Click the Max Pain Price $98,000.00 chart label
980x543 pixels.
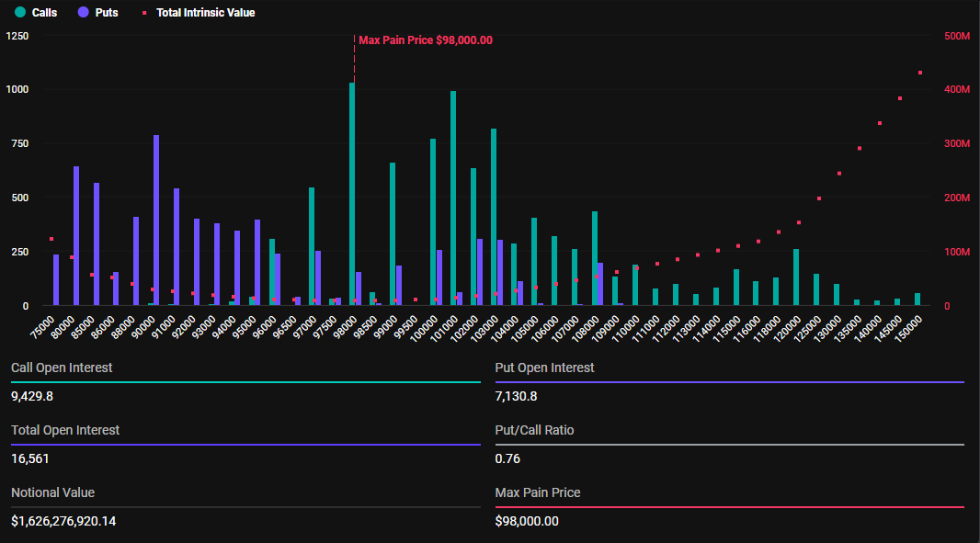click(425, 40)
